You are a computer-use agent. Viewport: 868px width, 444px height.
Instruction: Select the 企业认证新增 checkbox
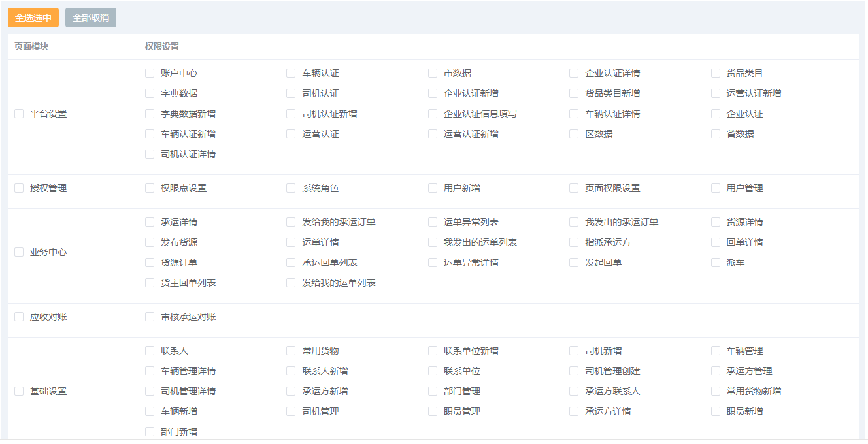click(433, 93)
